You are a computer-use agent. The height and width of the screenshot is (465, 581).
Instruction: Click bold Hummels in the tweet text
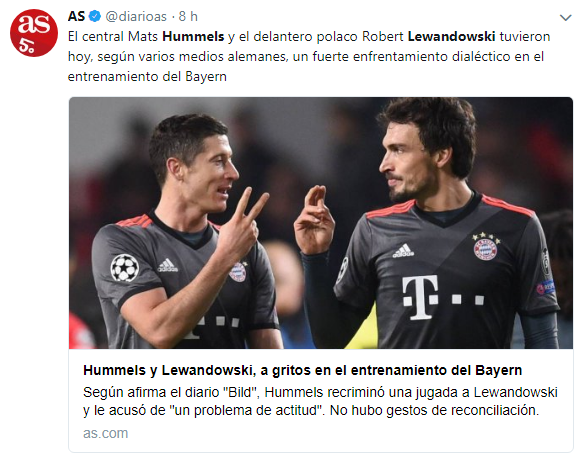tap(193, 37)
